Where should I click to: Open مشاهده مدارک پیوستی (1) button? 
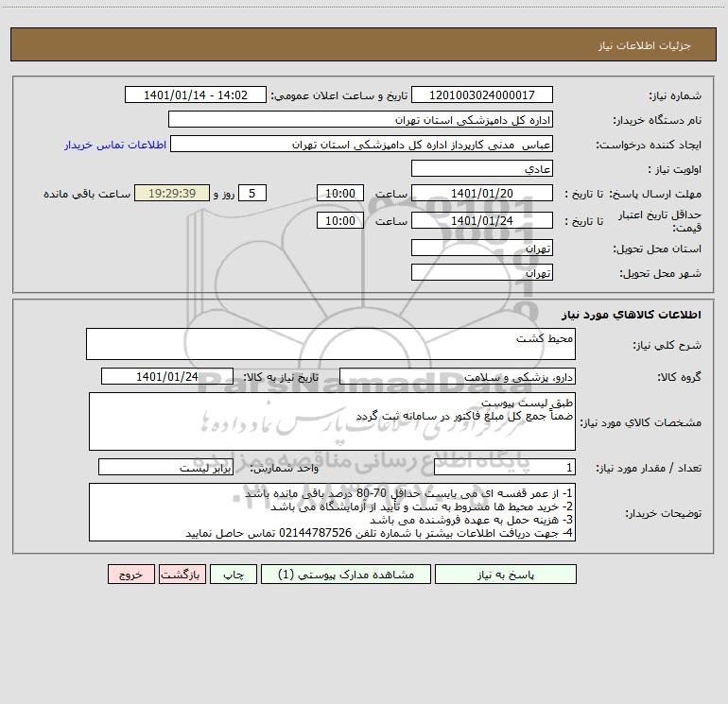tap(346, 575)
